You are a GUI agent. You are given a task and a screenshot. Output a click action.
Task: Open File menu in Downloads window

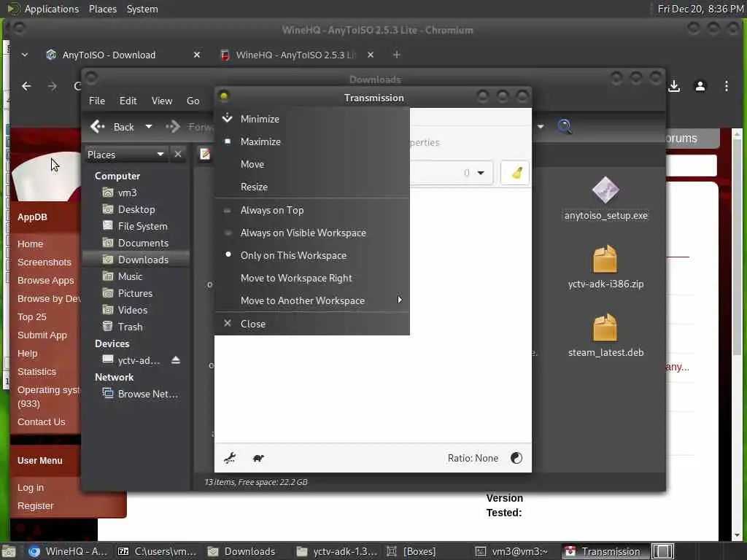[97, 101]
